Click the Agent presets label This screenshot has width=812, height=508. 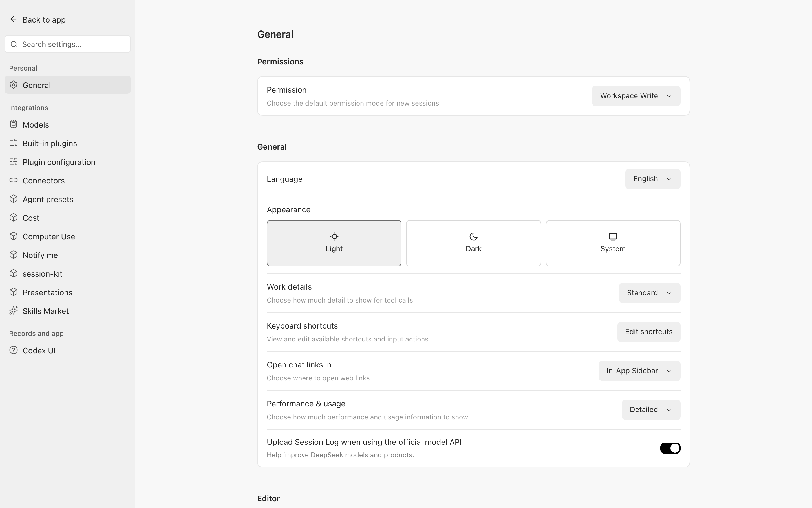click(x=48, y=199)
